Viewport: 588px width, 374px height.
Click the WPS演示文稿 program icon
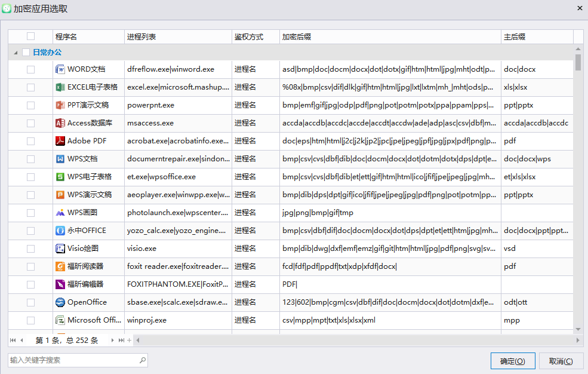tap(60, 195)
